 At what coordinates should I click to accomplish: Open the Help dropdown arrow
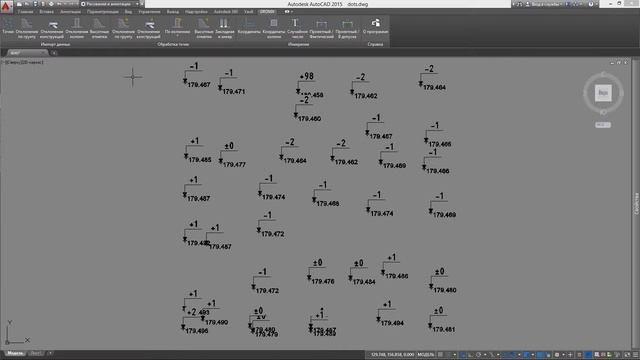596,4
